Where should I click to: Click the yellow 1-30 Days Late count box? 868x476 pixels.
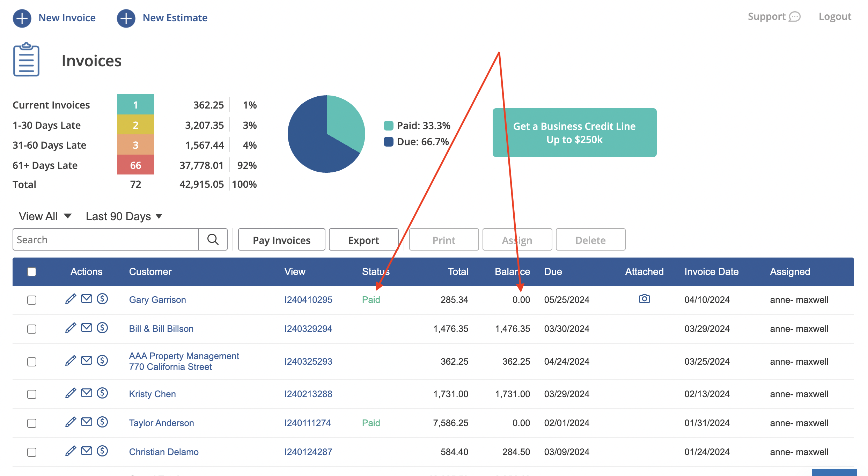point(136,125)
